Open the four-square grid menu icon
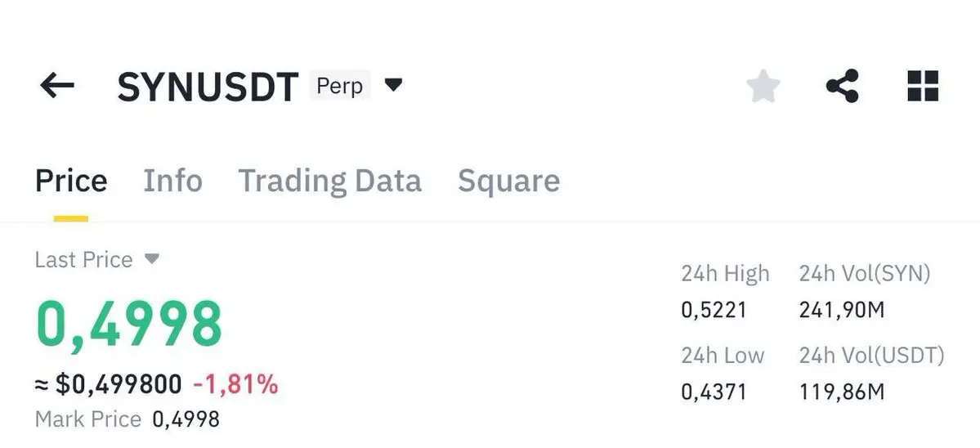 [x=923, y=86]
